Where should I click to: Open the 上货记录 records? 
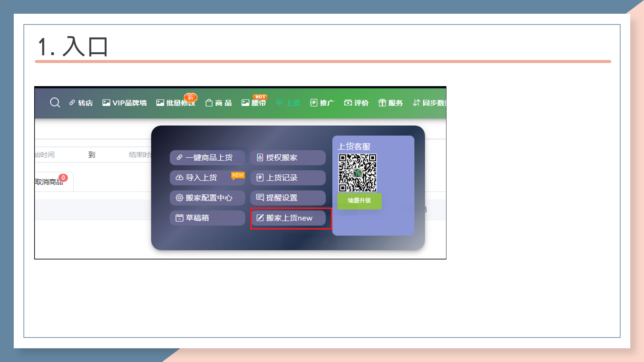coord(288,178)
